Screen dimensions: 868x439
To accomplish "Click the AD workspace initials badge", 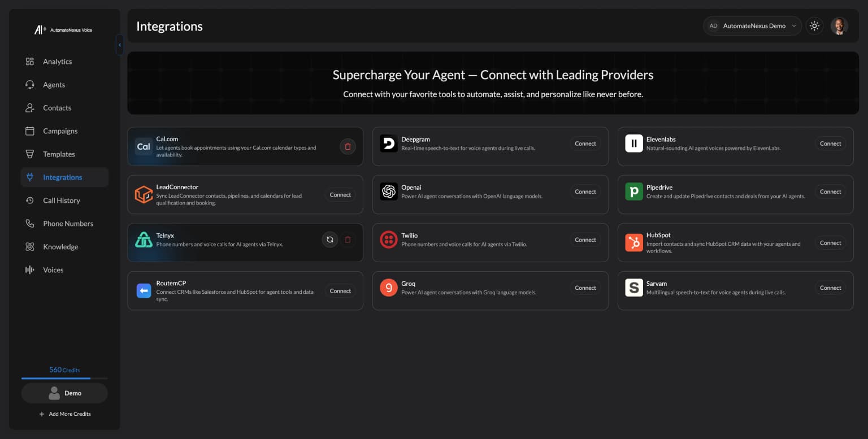I will (x=713, y=26).
